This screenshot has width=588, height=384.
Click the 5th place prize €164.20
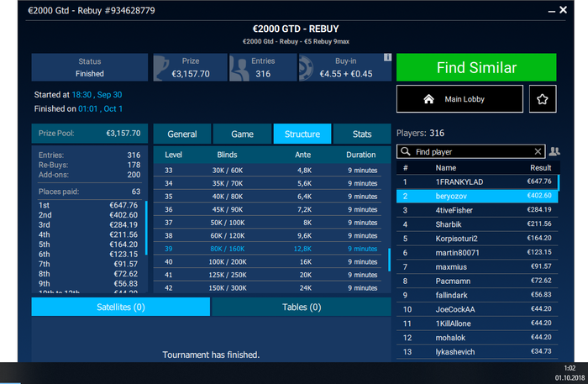tap(123, 245)
